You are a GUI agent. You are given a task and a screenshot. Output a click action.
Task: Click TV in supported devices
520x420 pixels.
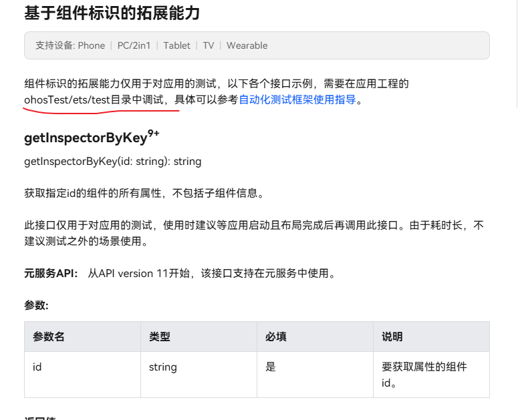click(x=209, y=45)
